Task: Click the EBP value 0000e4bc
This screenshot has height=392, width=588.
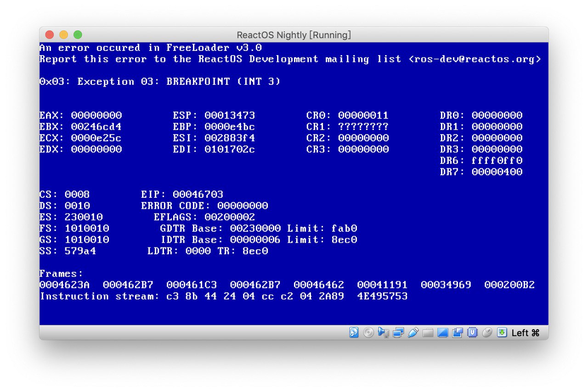Action: click(x=230, y=127)
